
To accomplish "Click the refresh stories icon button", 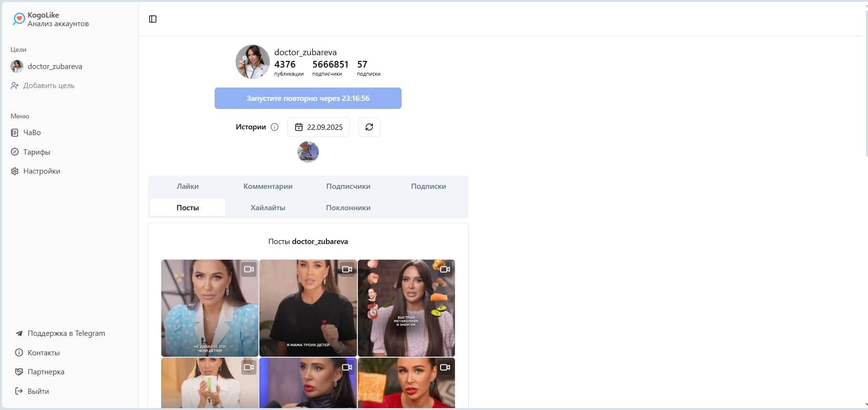I will (369, 127).
